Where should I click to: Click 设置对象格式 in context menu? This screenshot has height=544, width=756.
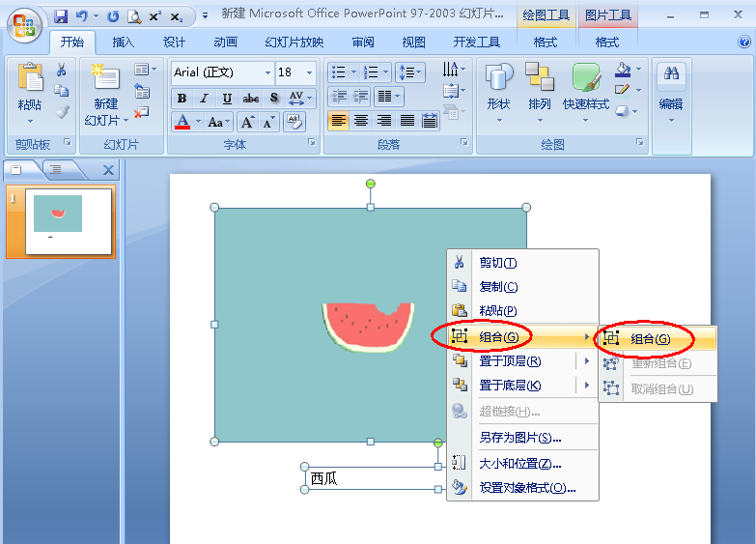(x=527, y=488)
